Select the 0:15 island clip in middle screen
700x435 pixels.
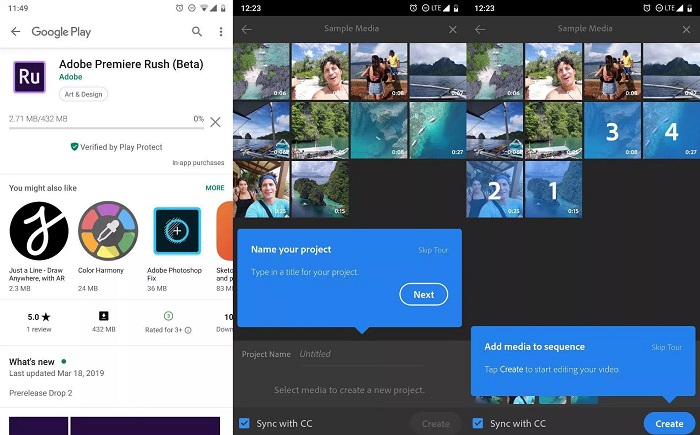point(320,189)
